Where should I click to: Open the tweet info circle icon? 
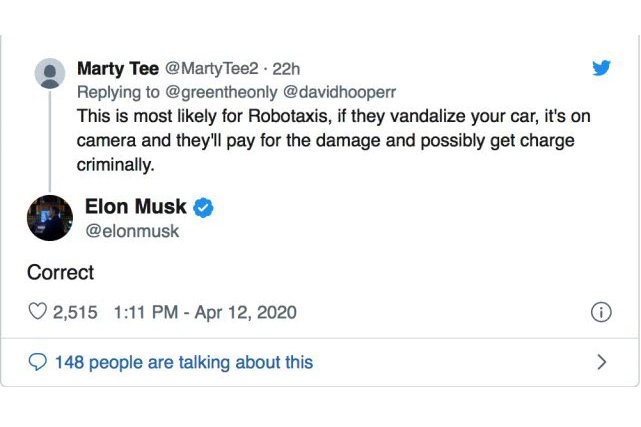pos(601,312)
